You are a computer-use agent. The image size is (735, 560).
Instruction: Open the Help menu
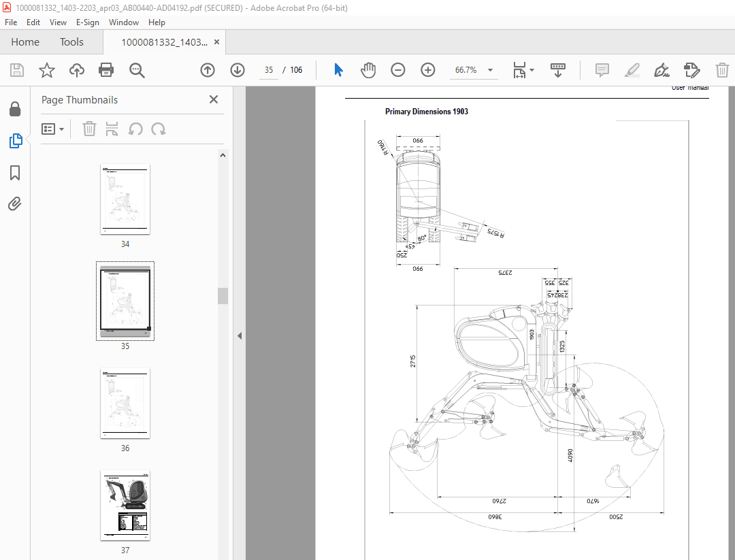click(x=157, y=22)
